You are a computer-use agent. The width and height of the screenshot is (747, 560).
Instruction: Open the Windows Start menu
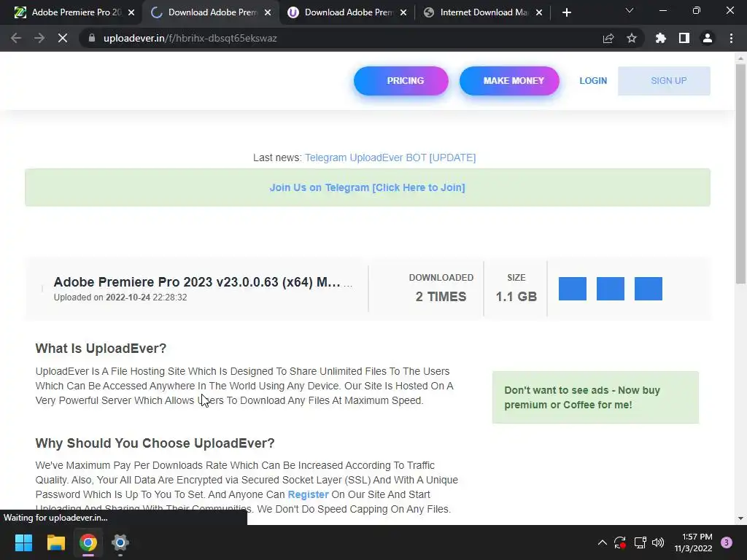click(x=23, y=542)
